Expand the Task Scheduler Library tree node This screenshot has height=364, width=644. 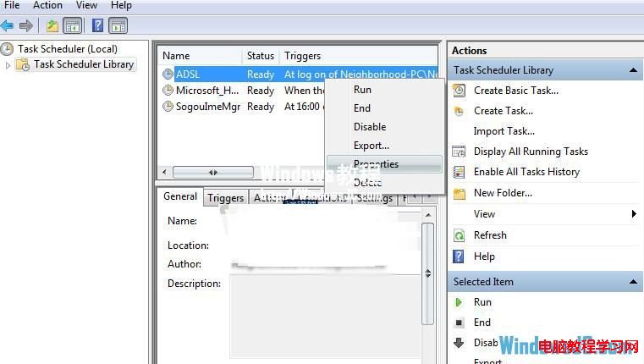pyautogui.click(x=8, y=64)
